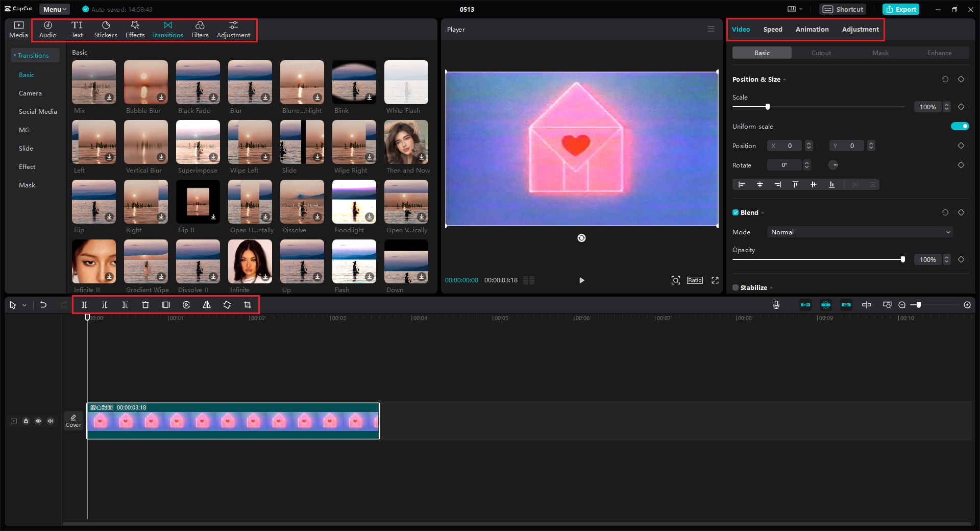Screen dimensions: 980x531
Task: Open the Shortcut settings
Action: (842, 9)
